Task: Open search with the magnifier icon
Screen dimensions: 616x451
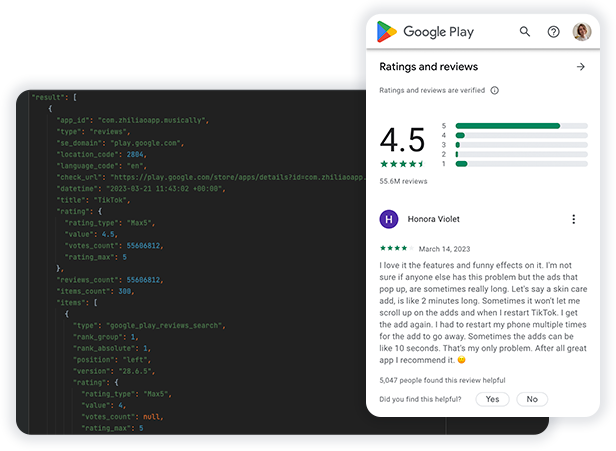Action: [525, 31]
